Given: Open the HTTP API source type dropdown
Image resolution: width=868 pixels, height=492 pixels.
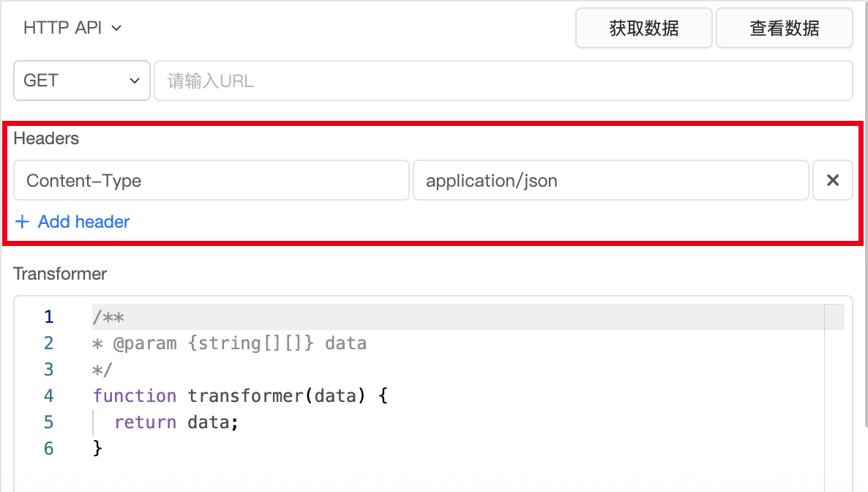Looking at the screenshot, I should point(72,29).
